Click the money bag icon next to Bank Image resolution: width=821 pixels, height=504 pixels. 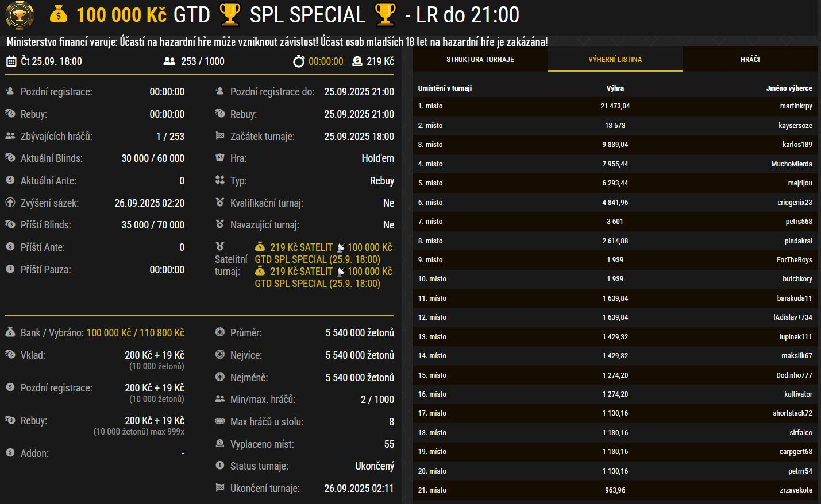click(10, 332)
